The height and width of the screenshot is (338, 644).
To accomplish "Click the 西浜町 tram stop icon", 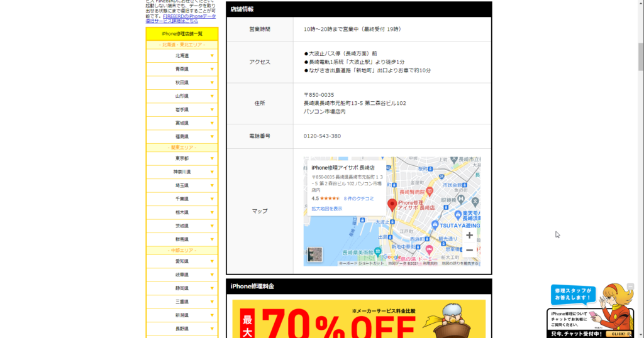I will 427,238.
